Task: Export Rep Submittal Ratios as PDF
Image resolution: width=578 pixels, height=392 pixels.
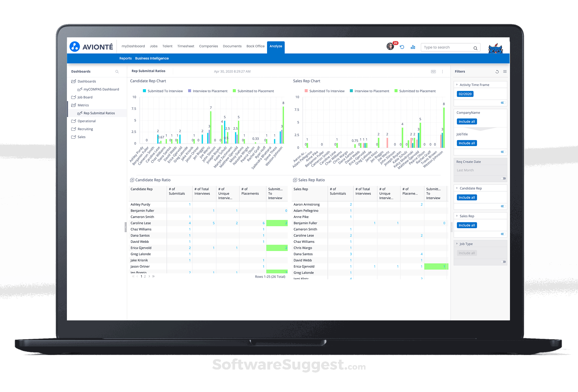Action: coord(433,71)
